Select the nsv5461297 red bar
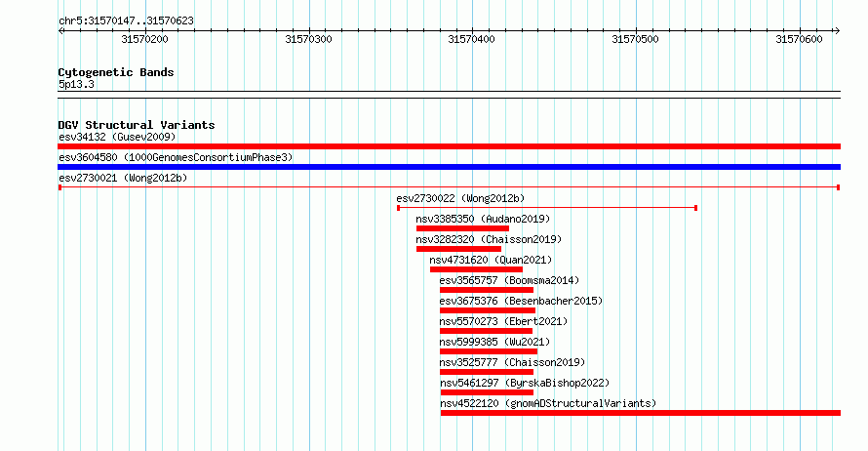 point(487,392)
